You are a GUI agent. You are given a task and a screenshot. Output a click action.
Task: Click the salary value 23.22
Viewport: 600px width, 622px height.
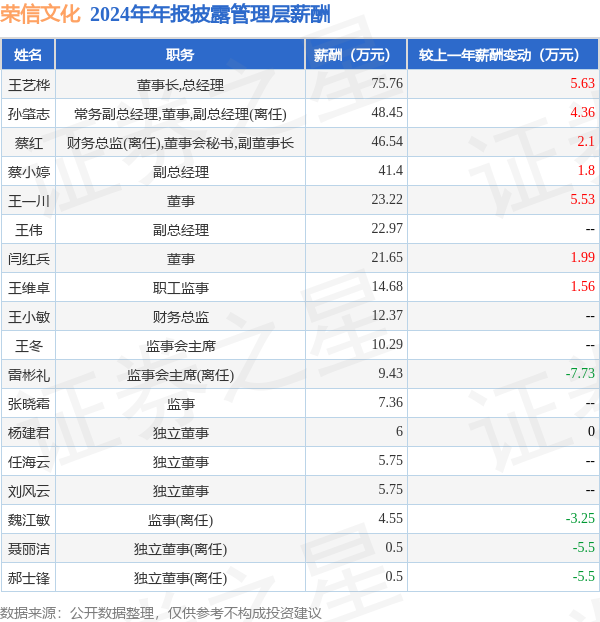point(387,199)
